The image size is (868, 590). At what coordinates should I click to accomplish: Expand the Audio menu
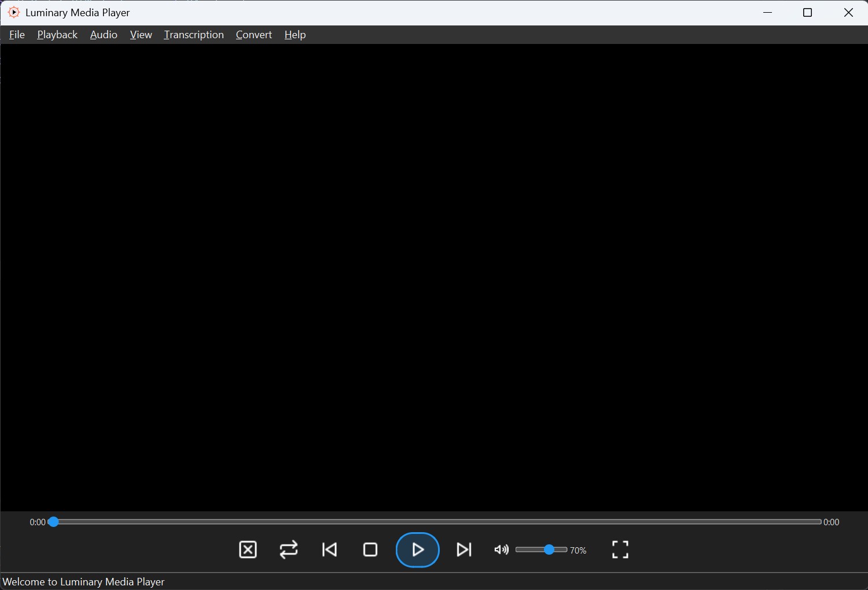[x=104, y=35]
